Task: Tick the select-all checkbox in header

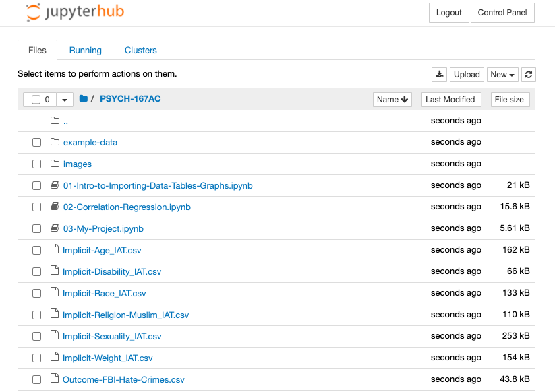Action: click(36, 100)
